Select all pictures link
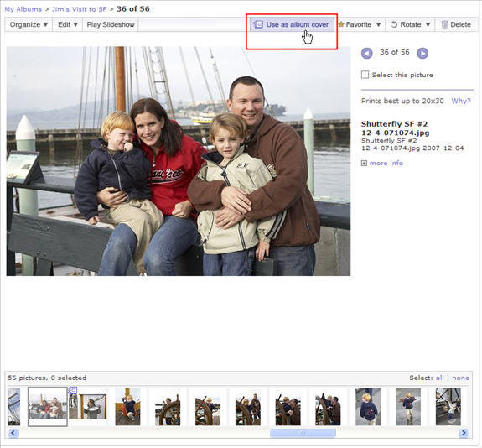Screen dimensions: 482x448 439,378
